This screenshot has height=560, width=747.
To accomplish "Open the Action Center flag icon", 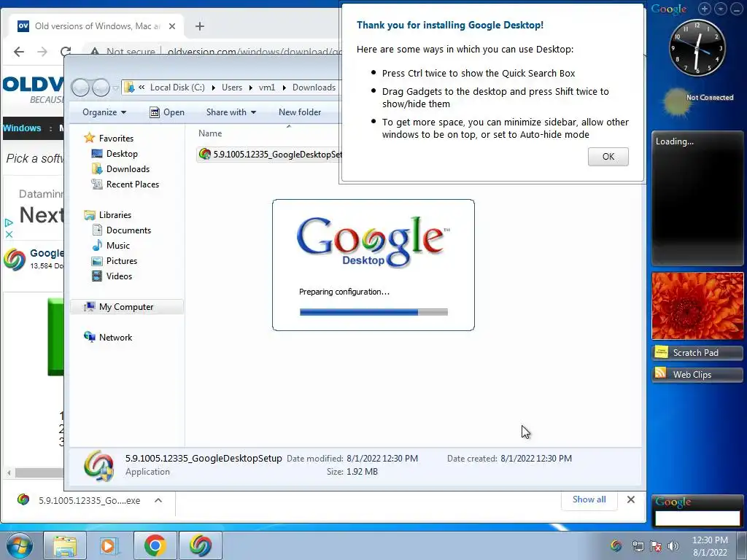I will click(656, 546).
